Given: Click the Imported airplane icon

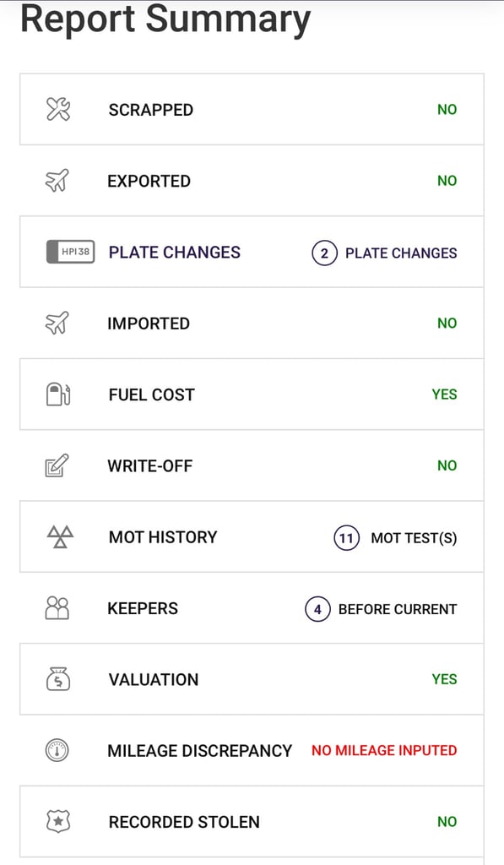Looking at the screenshot, I should [57, 323].
